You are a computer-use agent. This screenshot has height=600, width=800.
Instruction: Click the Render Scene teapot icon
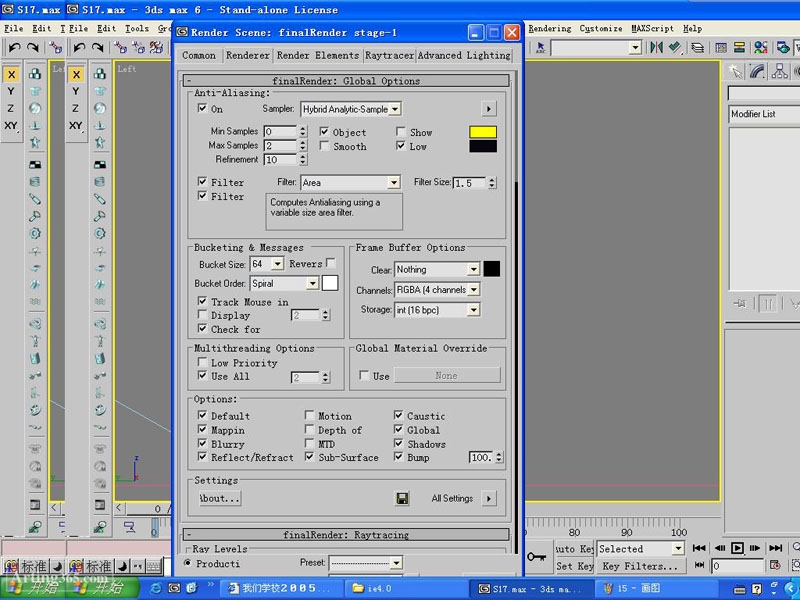click(783, 47)
